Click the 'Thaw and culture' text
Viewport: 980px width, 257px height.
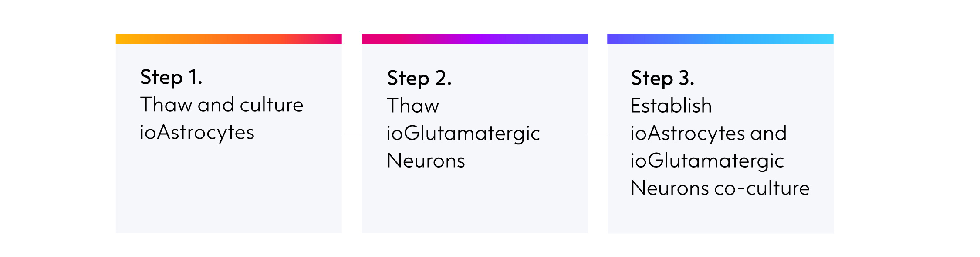(x=222, y=105)
